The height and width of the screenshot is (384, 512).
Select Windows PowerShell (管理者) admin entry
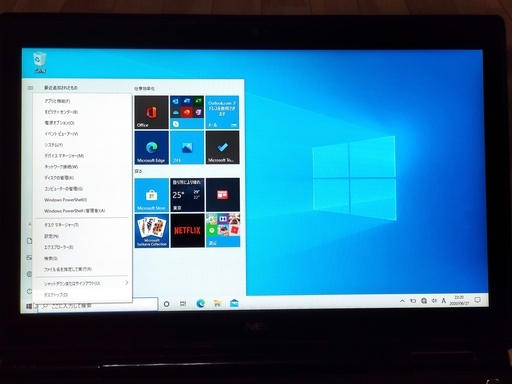(x=82, y=211)
